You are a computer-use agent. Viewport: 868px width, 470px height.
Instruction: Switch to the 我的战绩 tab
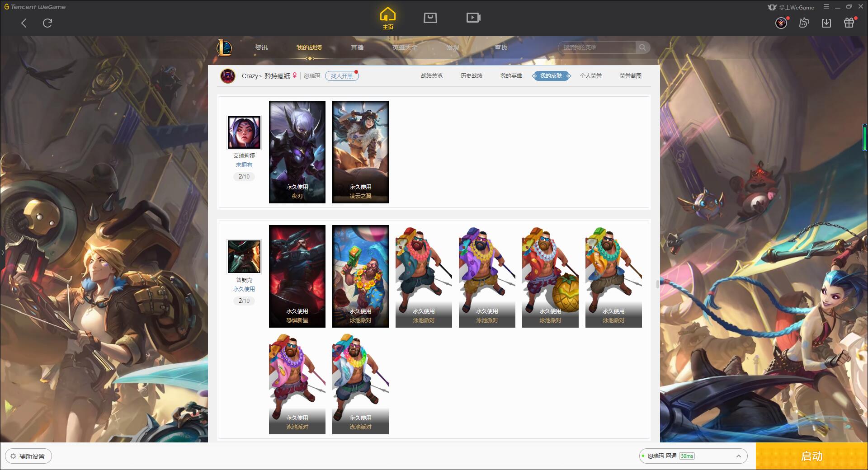click(309, 47)
